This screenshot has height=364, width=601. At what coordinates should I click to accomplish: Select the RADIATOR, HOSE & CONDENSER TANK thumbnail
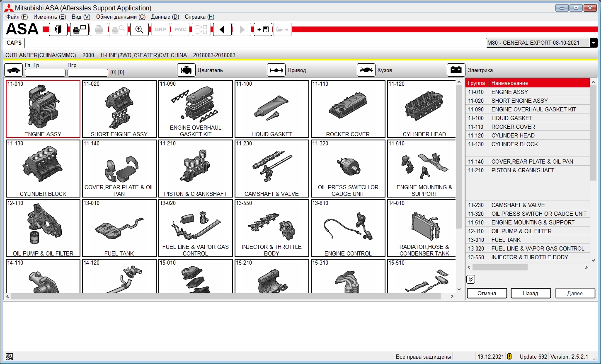pos(422,228)
